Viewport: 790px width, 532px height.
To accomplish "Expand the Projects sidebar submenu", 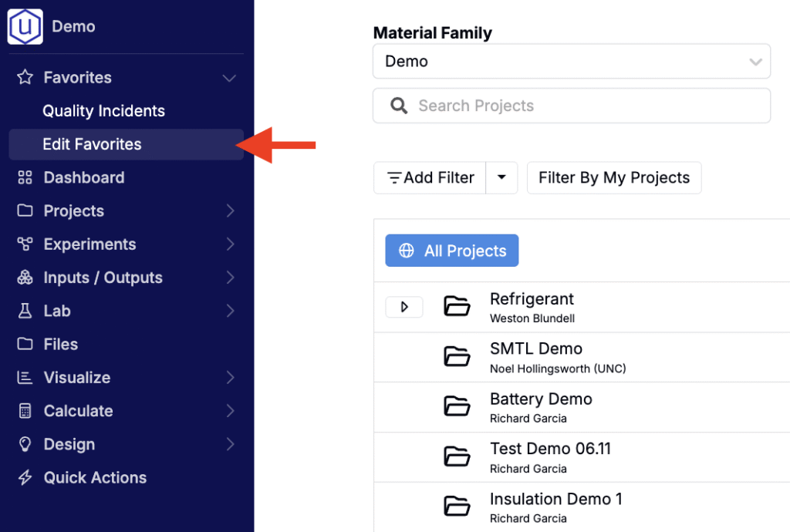I will click(x=230, y=211).
